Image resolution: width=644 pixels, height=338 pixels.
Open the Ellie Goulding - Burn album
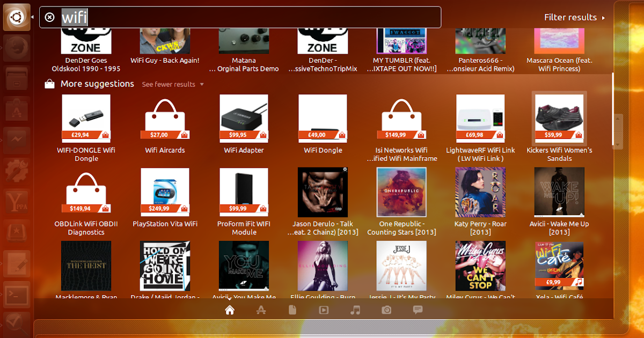coord(323,270)
